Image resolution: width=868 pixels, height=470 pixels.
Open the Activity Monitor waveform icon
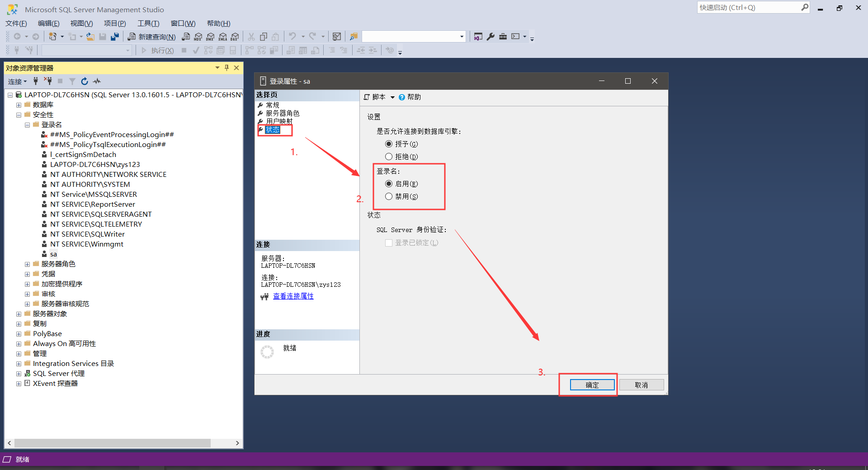pos(97,81)
